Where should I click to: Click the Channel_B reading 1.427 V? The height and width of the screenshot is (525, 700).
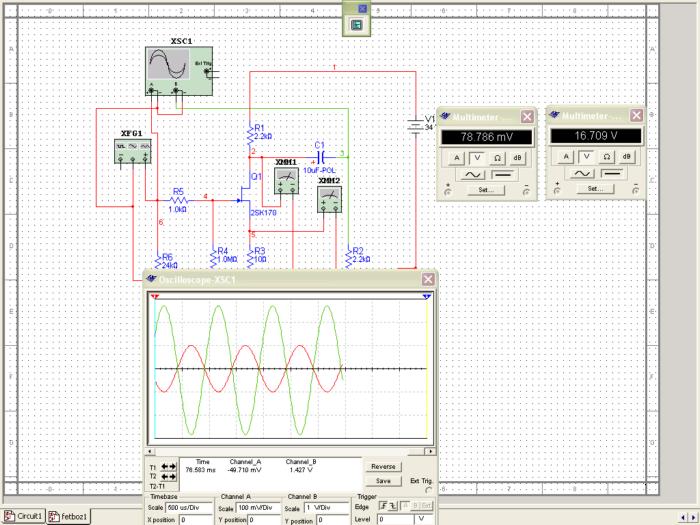(x=301, y=470)
